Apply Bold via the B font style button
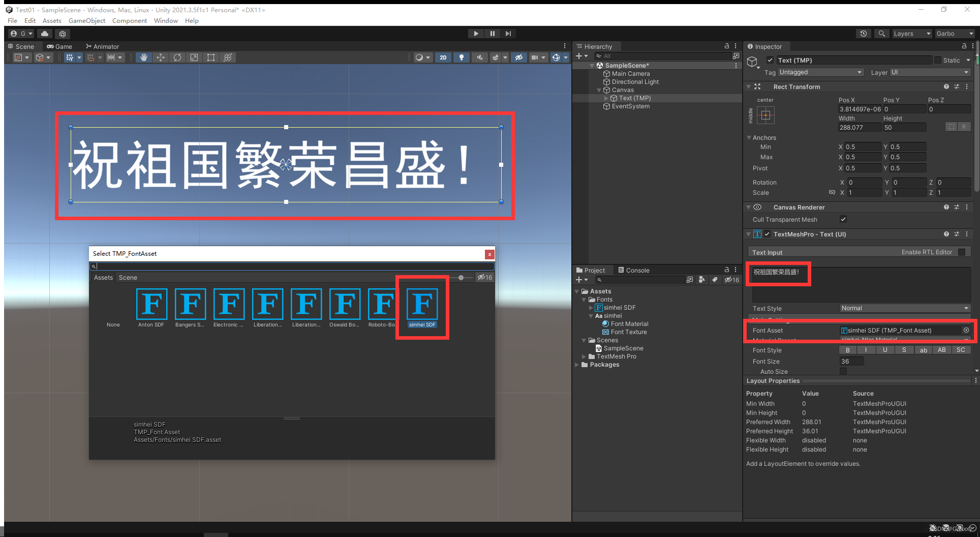 click(847, 350)
